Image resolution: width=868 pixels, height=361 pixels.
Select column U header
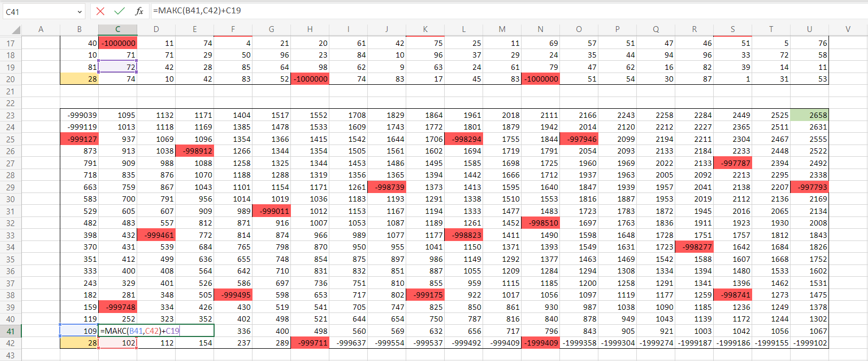pyautogui.click(x=809, y=29)
